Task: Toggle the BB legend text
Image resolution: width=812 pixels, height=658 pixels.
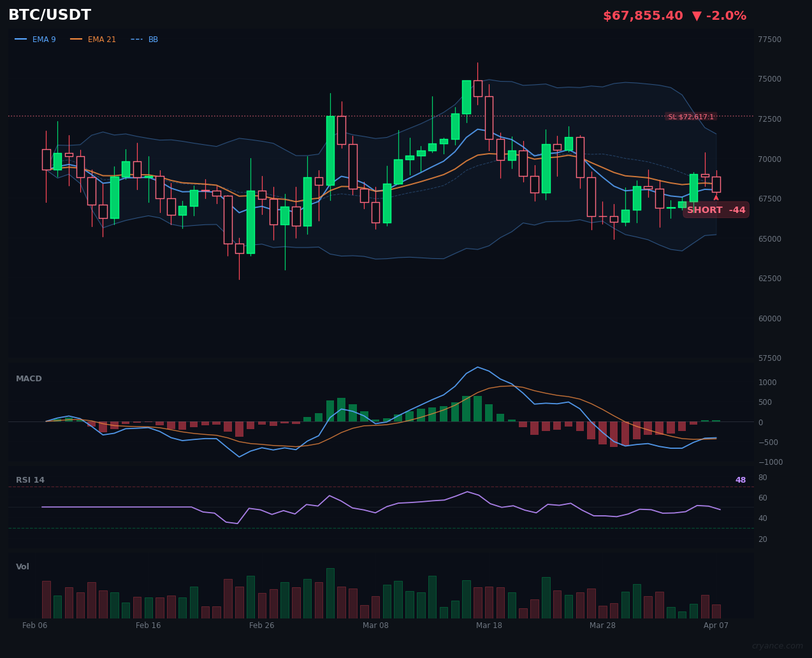Action: click(x=153, y=40)
